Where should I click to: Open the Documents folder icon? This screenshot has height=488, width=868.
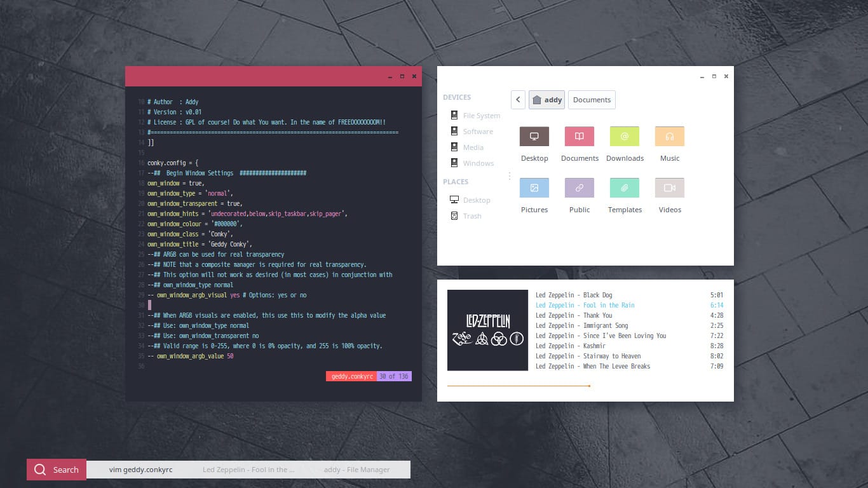coord(580,136)
